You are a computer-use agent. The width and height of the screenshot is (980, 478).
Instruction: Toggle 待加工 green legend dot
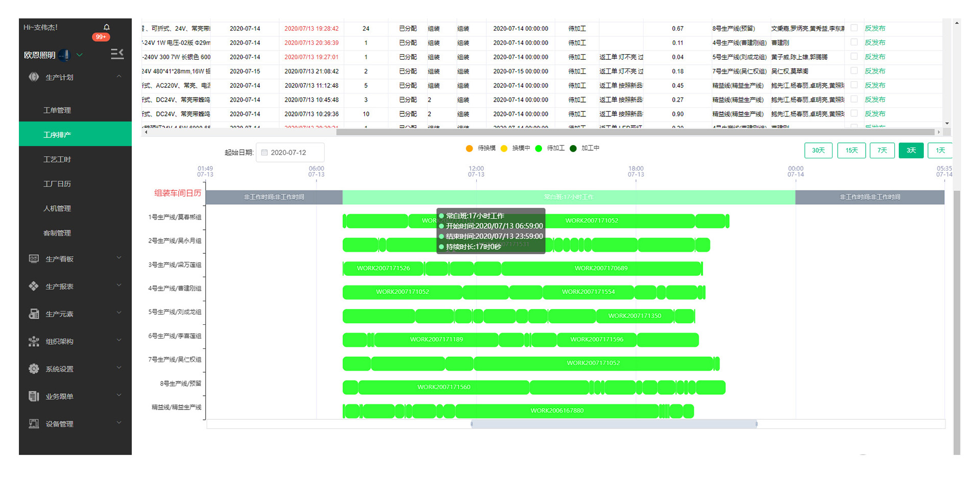tap(538, 149)
